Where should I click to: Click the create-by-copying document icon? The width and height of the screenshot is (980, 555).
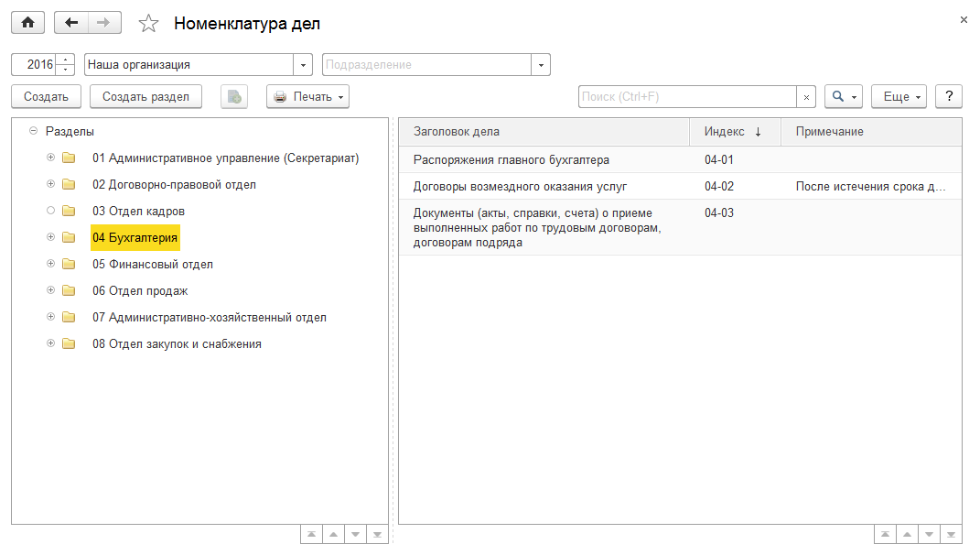click(233, 96)
